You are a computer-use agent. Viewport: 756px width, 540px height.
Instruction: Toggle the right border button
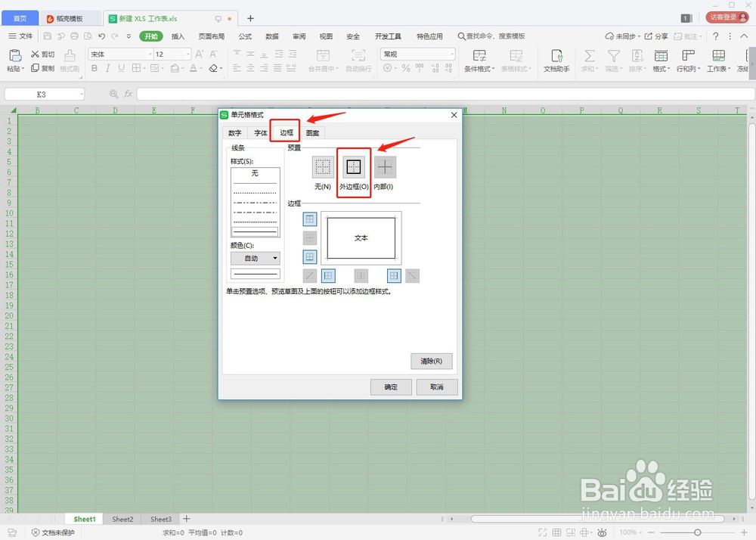point(394,276)
